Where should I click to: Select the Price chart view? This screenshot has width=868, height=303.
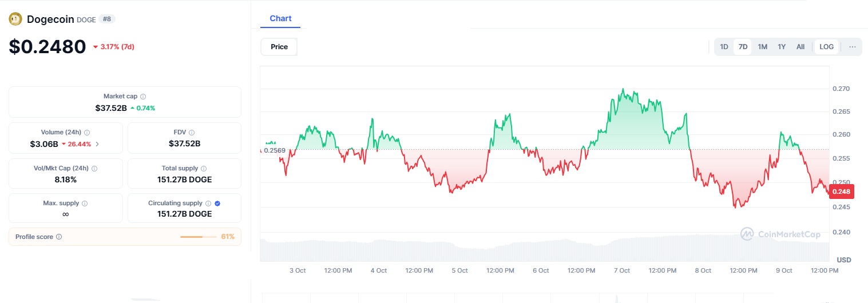[x=279, y=47]
